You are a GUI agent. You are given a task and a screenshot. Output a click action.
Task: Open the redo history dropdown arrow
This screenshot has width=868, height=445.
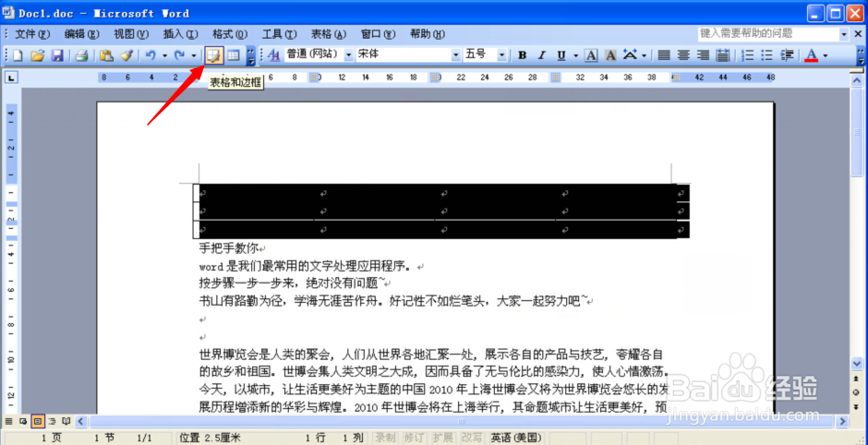[x=193, y=55]
